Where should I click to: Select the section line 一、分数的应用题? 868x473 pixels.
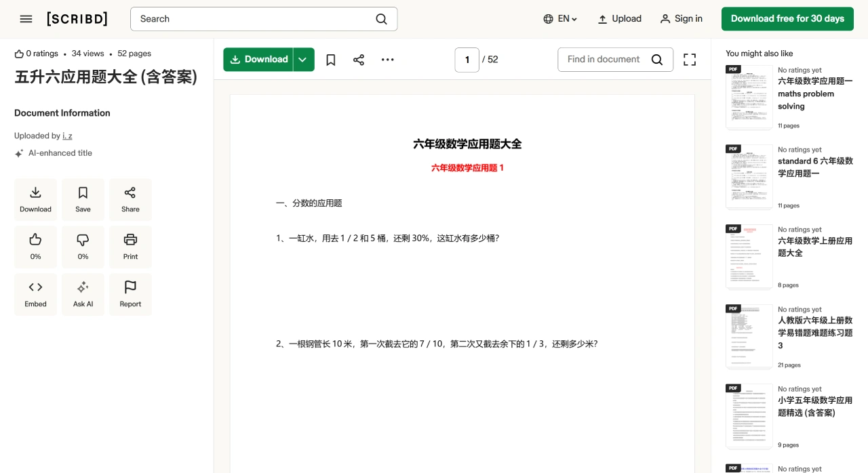309,203
